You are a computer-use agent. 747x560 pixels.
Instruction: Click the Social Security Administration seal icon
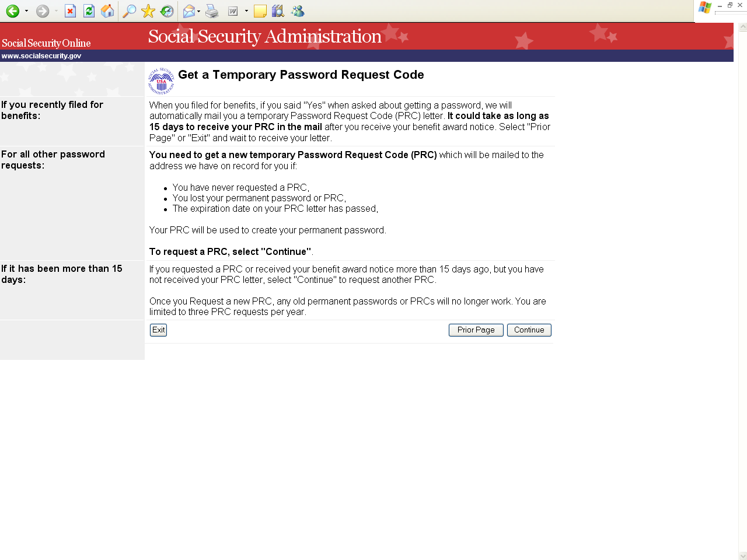(161, 81)
